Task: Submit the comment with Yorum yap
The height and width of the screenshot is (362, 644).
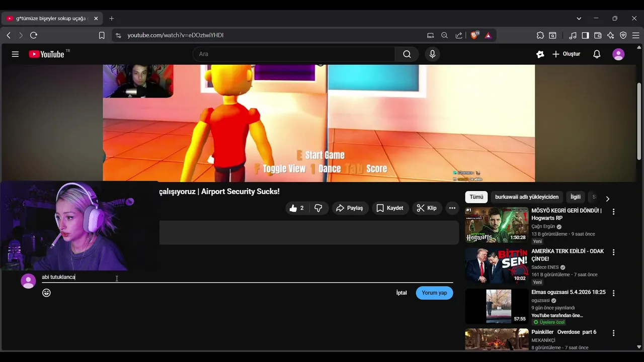Action: [434, 293]
